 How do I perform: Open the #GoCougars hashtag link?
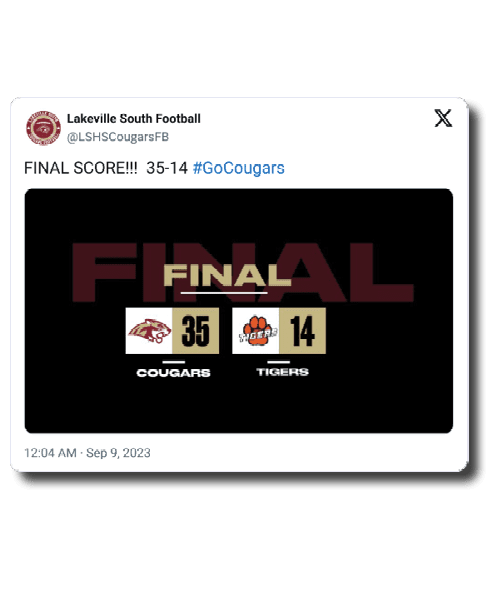(x=238, y=168)
